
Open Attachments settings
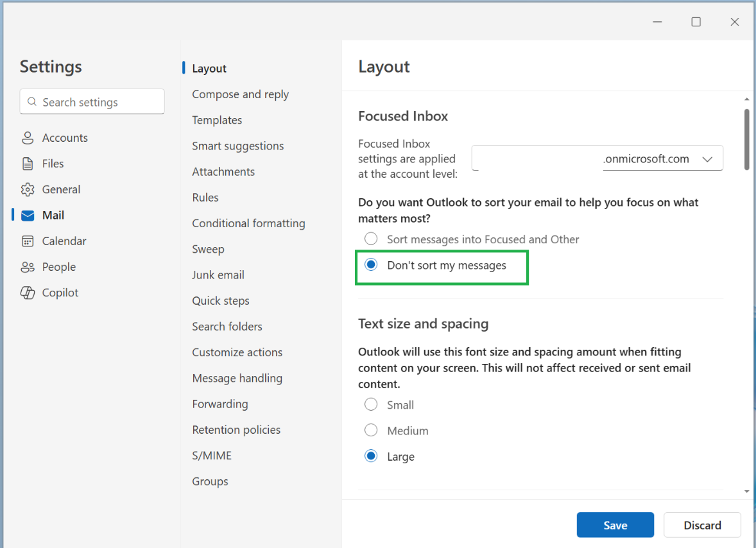(x=223, y=171)
